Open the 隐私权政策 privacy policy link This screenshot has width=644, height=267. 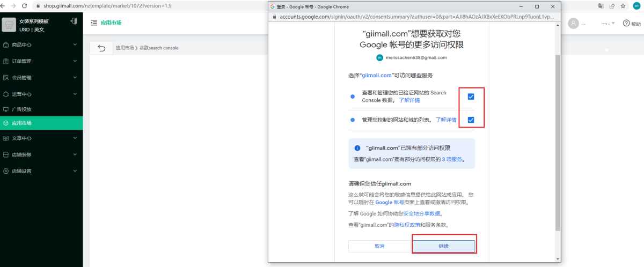click(x=406, y=225)
